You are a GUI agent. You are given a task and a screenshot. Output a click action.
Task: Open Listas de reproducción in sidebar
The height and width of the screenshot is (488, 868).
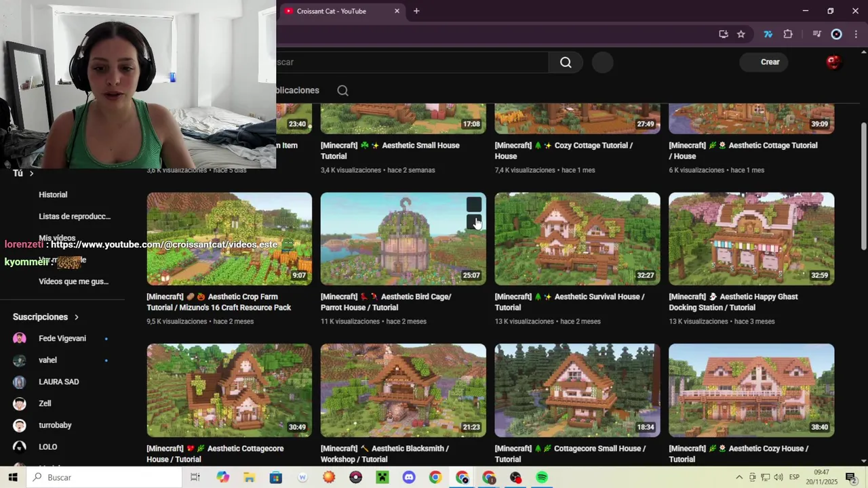[x=75, y=216]
